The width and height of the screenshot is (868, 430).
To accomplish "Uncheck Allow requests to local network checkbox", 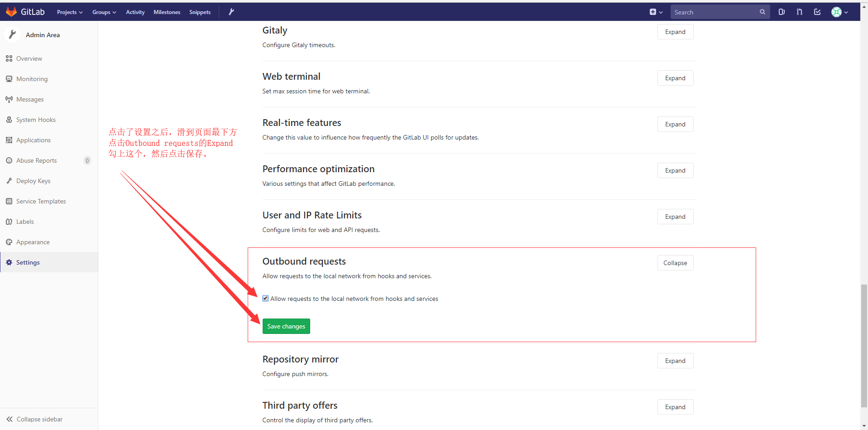I will [265, 298].
